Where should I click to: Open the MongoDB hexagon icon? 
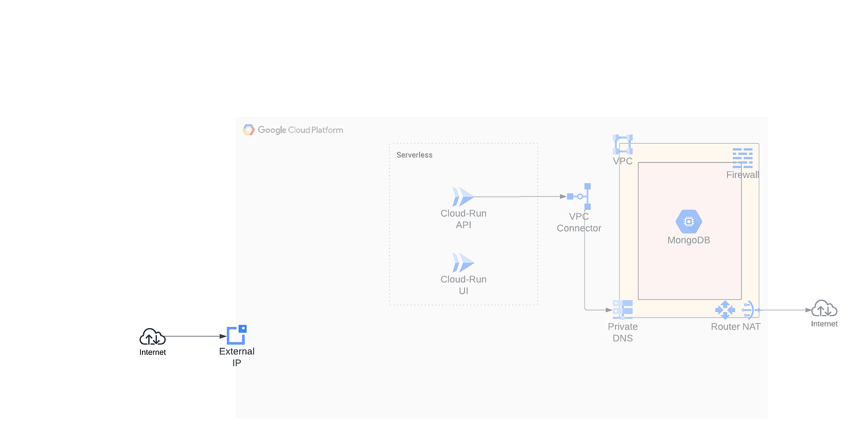coord(689,221)
